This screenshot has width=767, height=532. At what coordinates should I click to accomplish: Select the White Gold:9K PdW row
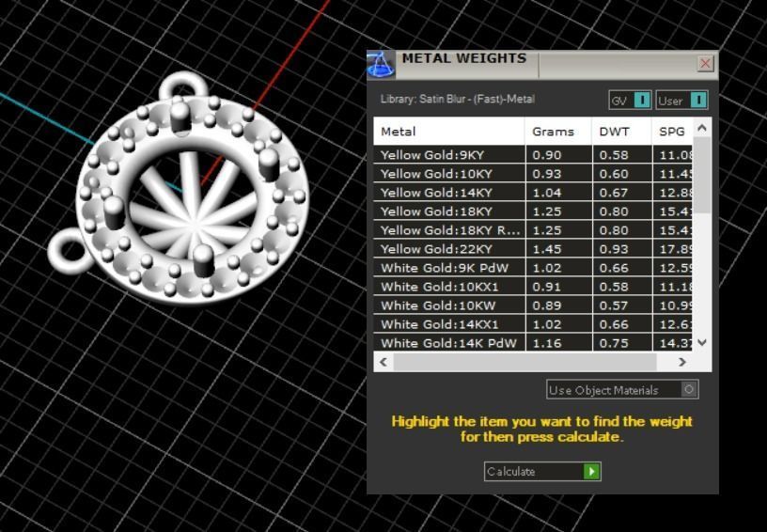(x=533, y=268)
